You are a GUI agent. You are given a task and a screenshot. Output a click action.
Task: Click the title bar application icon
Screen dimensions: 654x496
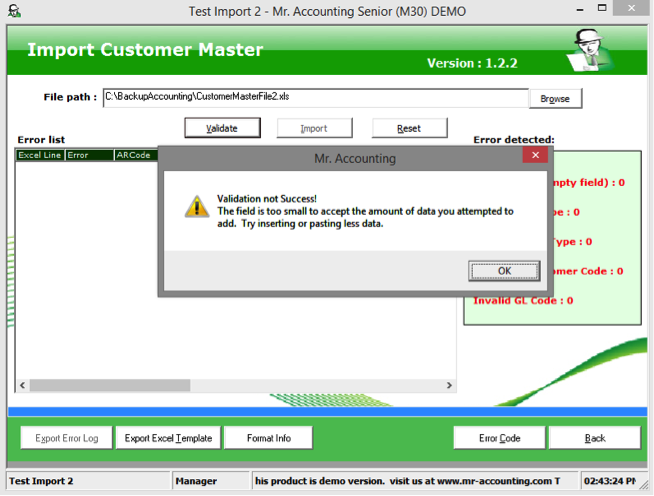(x=14, y=11)
